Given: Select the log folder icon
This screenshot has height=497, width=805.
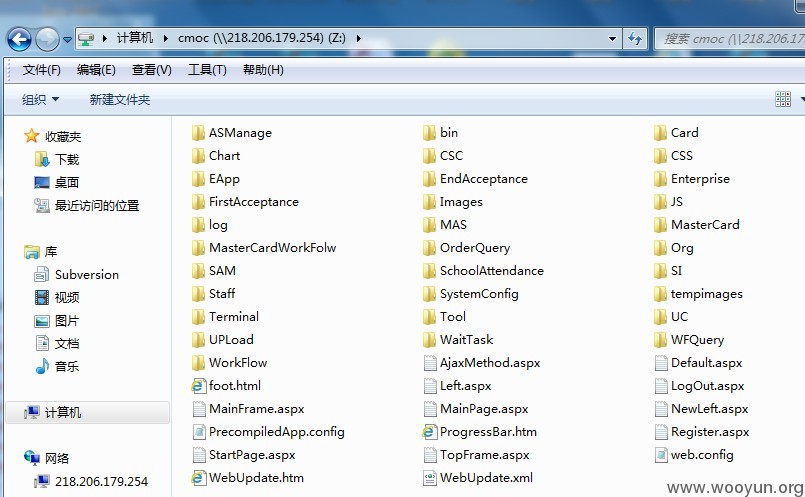Looking at the screenshot, I should click(x=198, y=225).
